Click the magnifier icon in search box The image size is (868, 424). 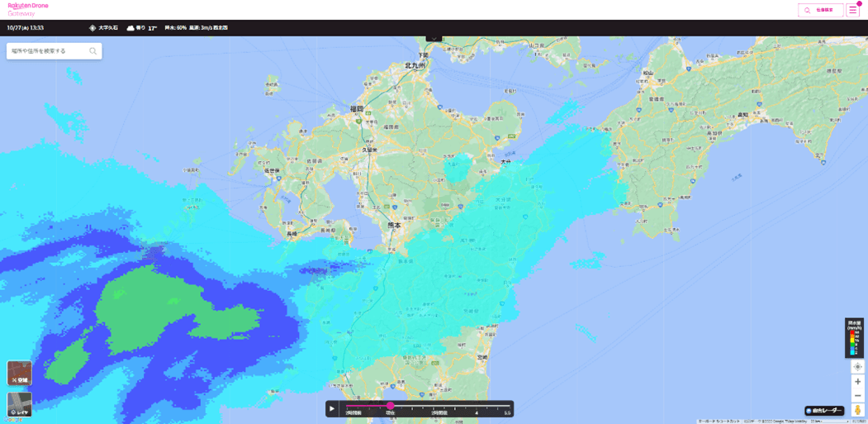(93, 51)
